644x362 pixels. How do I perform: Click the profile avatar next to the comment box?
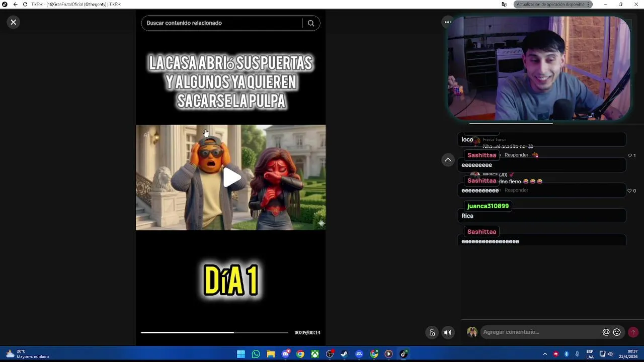[x=472, y=332]
